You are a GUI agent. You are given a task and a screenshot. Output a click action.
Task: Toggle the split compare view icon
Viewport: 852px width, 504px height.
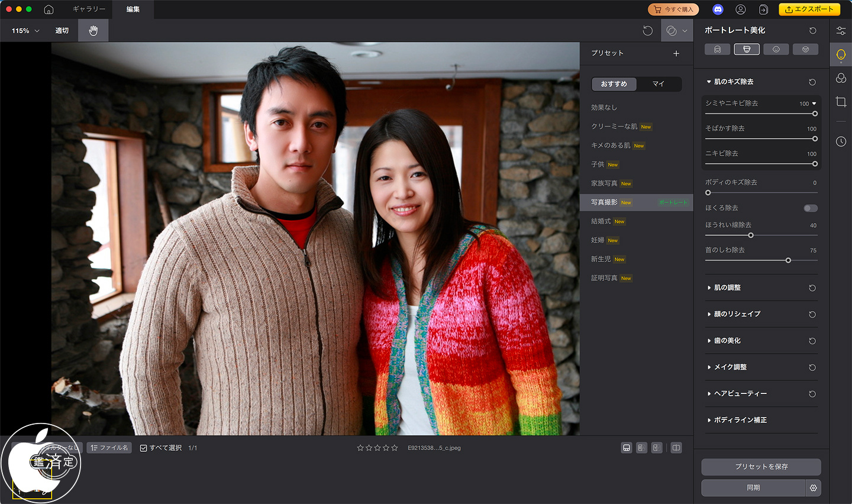pyautogui.click(x=676, y=448)
